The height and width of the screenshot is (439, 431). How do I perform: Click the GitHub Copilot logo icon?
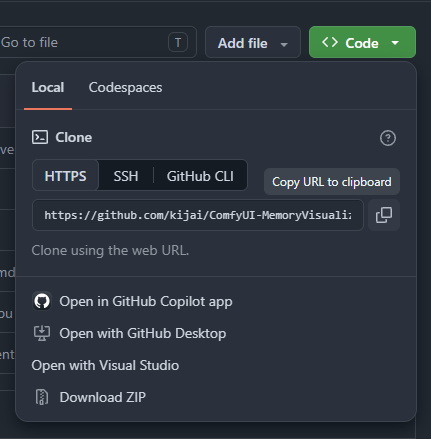pyautogui.click(x=42, y=301)
